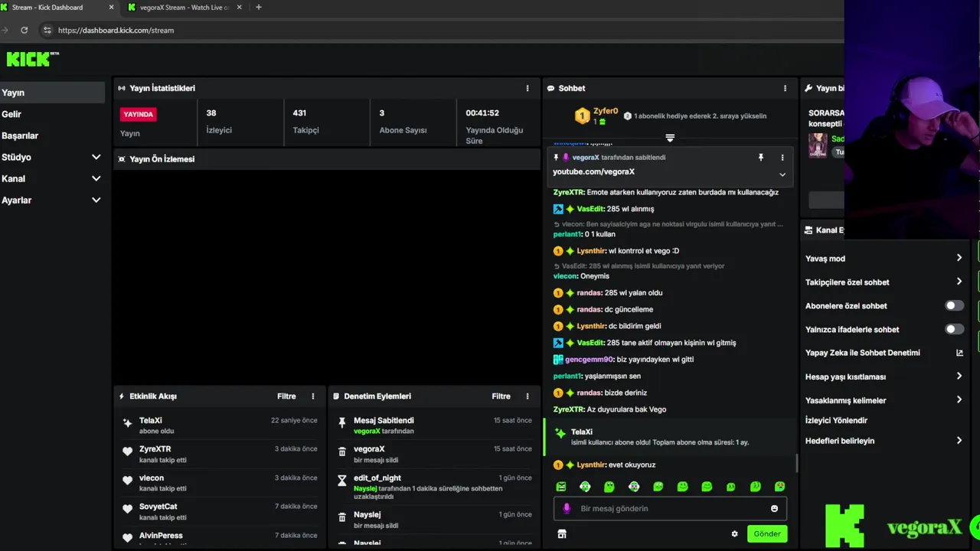Insert the angry green emote
The image size is (980, 551).
coord(561,487)
